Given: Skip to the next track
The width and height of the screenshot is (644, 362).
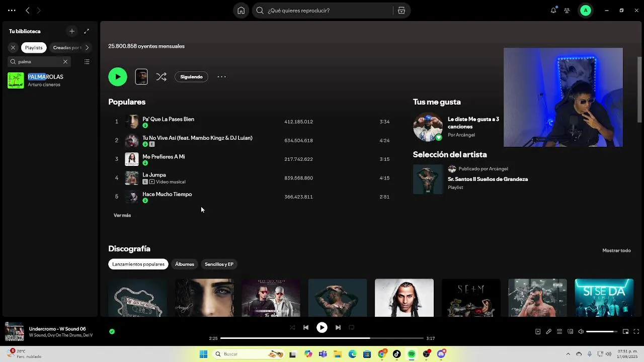Looking at the screenshot, I should 338,327.
